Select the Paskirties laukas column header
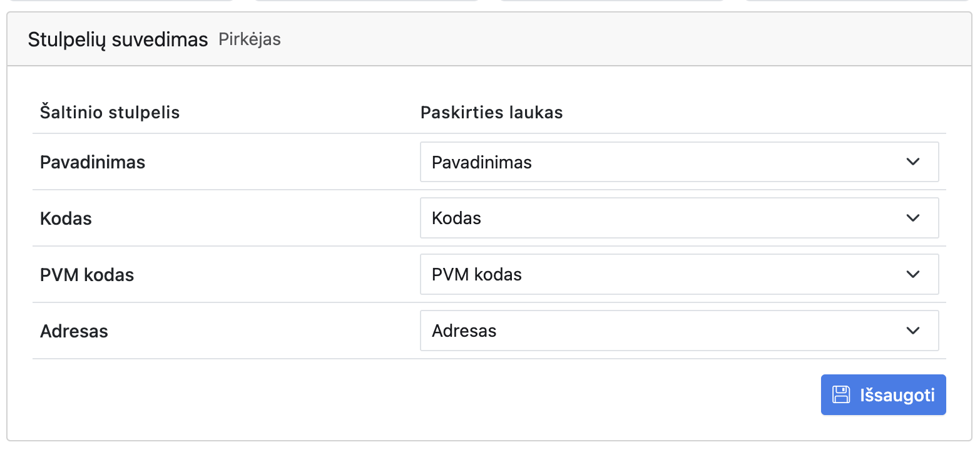Image resolution: width=980 pixels, height=452 pixels. 491,113
